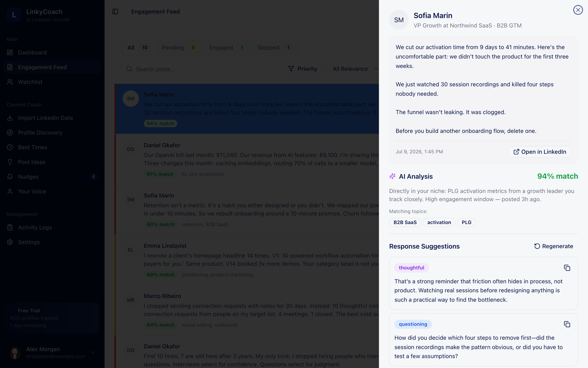588x368 pixels.
Task: Click the 88% match badge
Action: pos(161,275)
